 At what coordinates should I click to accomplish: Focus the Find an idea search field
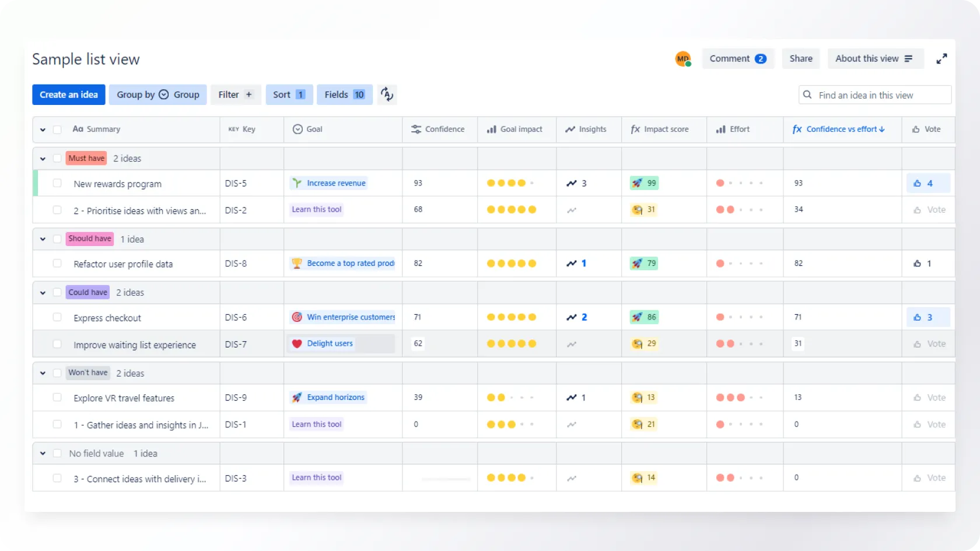(x=881, y=95)
